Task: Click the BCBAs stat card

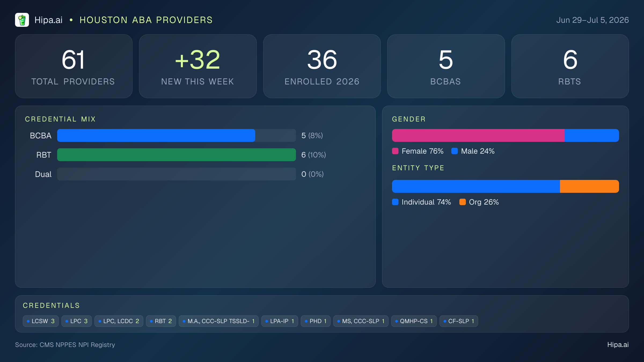Action: [446, 66]
